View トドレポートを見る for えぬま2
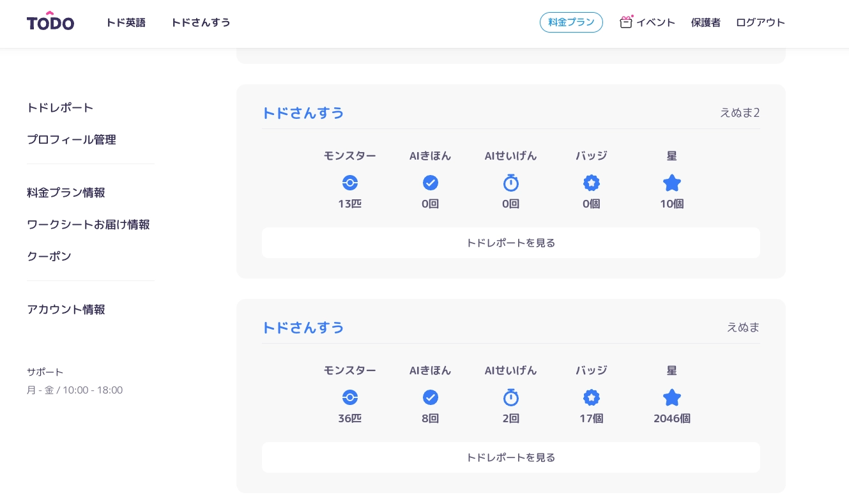Viewport: 849px width, 504px height. [x=510, y=243]
